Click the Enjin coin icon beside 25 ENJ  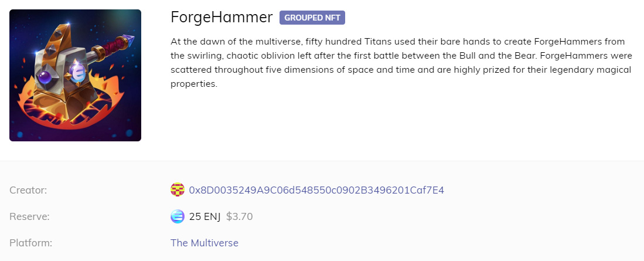[x=177, y=216]
